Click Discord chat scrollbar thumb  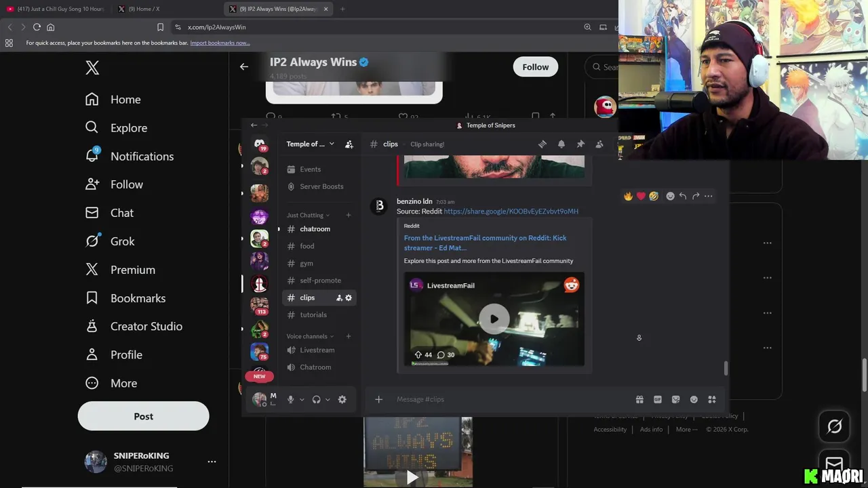pyautogui.click(x=726, y=368)
